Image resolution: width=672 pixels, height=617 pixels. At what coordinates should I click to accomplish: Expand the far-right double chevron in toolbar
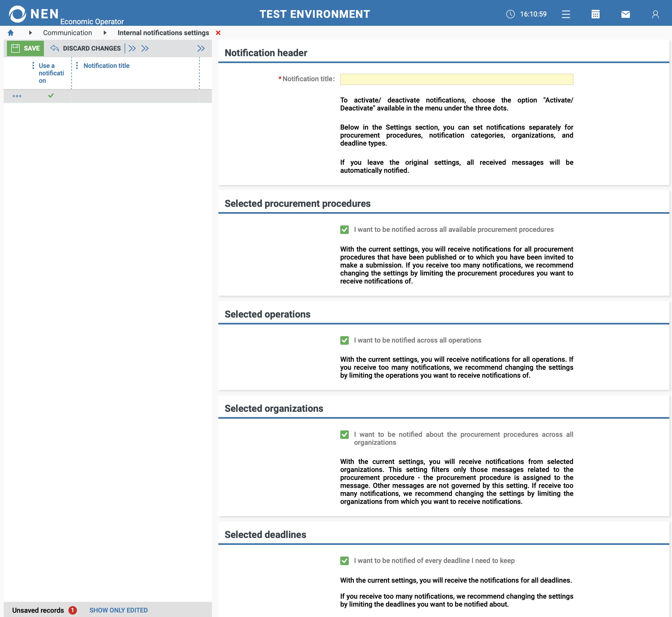click(201, 48)
